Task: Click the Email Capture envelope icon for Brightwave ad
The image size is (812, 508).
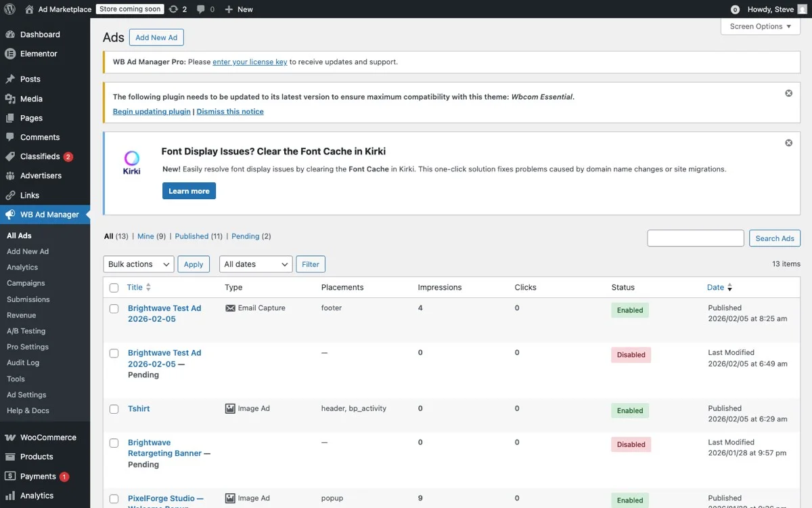Action: click(x=229, y=308)
